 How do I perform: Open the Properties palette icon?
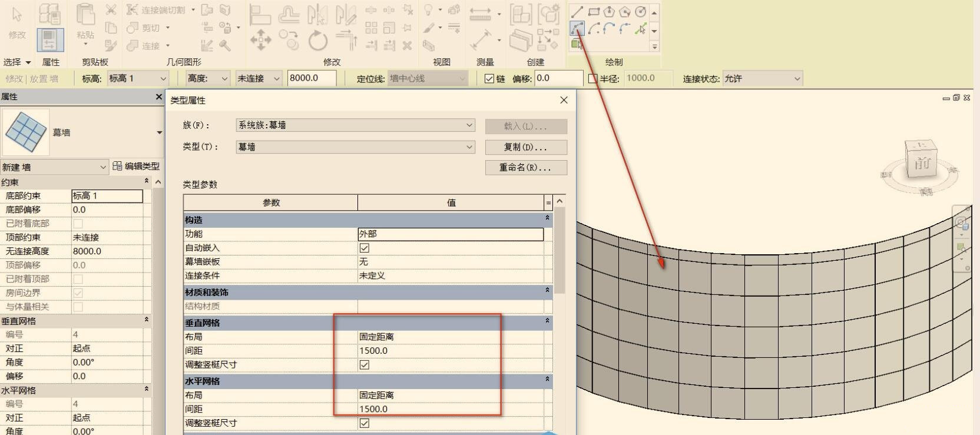tap(50, 40)
